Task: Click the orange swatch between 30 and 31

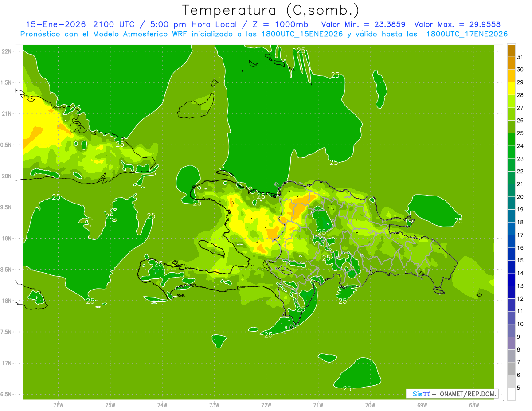Action: click(511, 63)
